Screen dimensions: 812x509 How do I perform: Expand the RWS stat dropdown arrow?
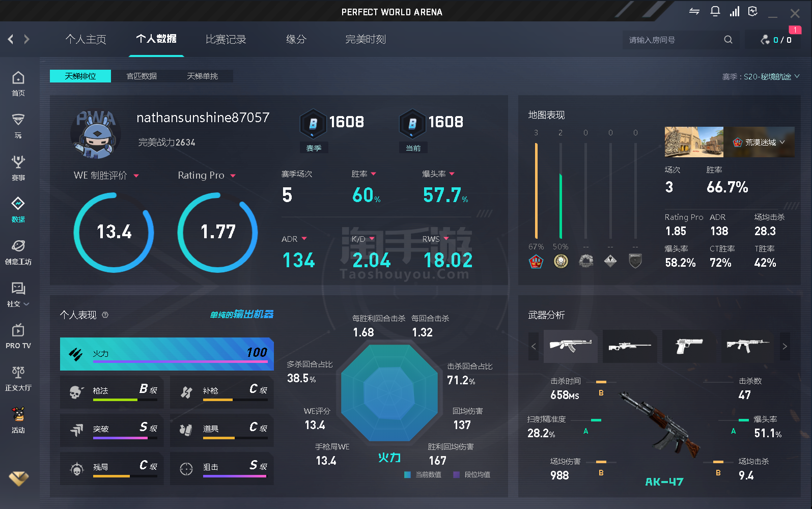click(446, 239)
